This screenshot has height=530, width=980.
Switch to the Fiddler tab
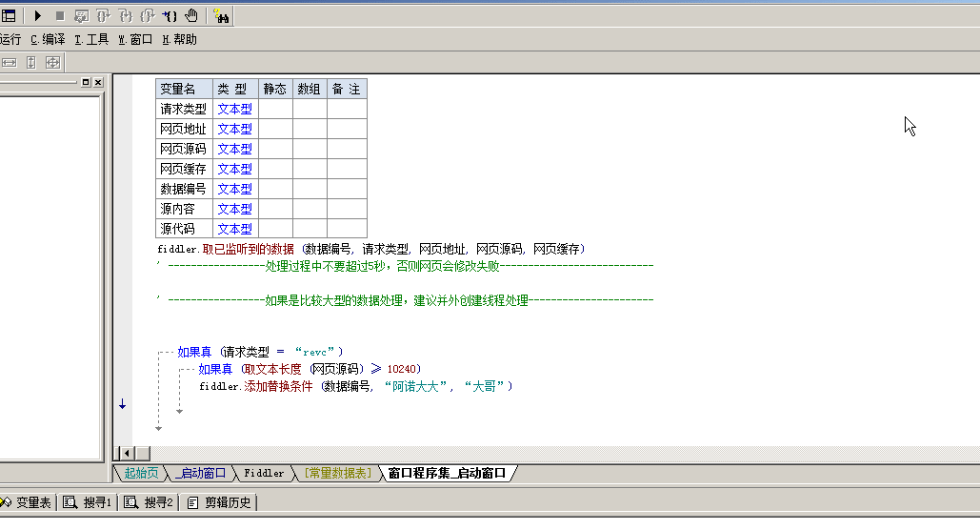pos(264,473)
